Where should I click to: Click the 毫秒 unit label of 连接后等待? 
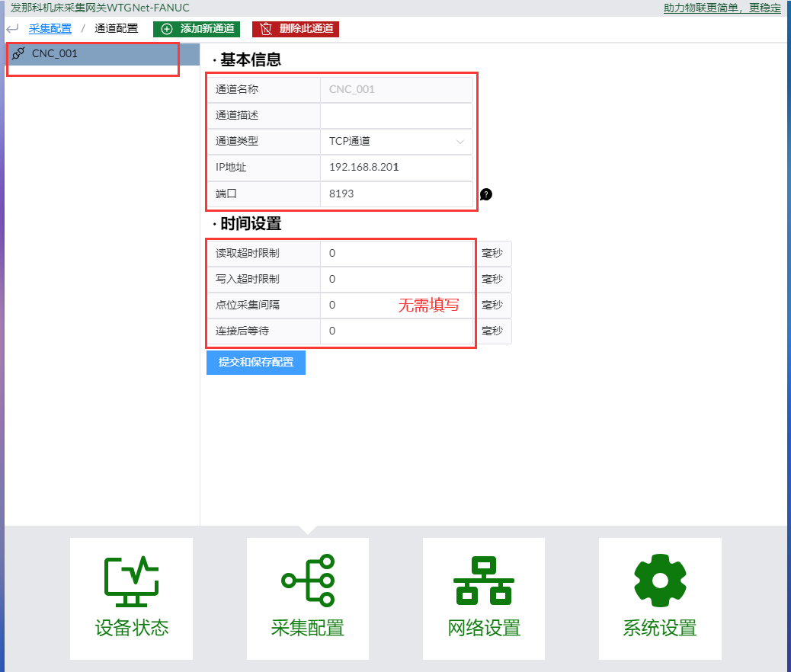tap(492, 331)
